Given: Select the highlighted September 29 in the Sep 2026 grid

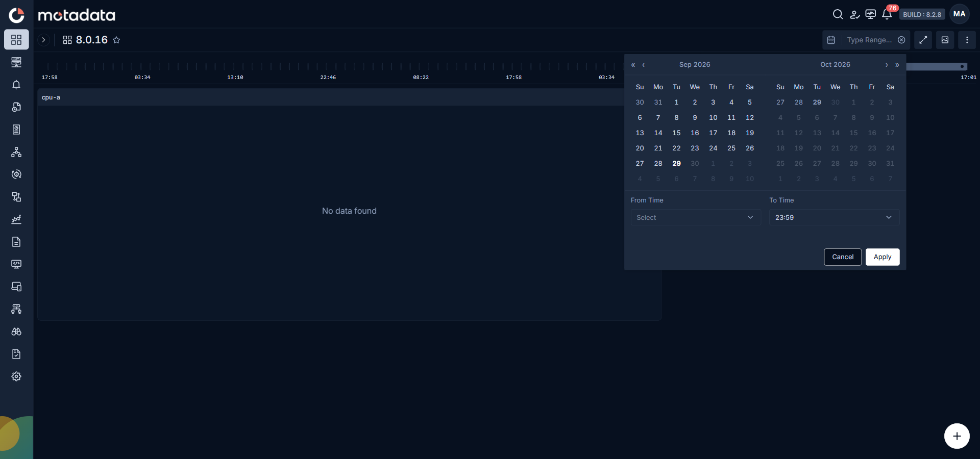Looking at the screenshot, I should (x=676, y=163).
